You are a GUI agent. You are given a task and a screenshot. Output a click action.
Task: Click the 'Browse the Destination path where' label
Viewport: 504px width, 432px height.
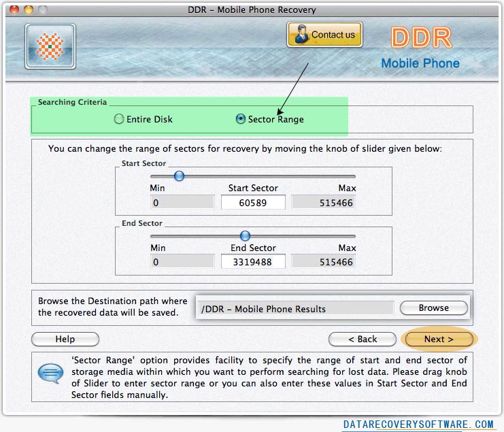point(112,301)
